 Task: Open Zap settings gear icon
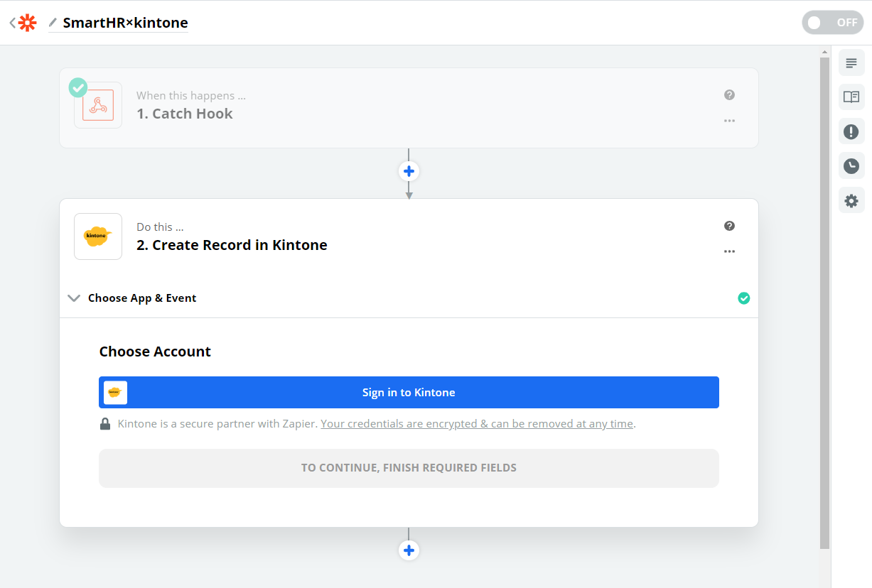(x=851, y=201)
